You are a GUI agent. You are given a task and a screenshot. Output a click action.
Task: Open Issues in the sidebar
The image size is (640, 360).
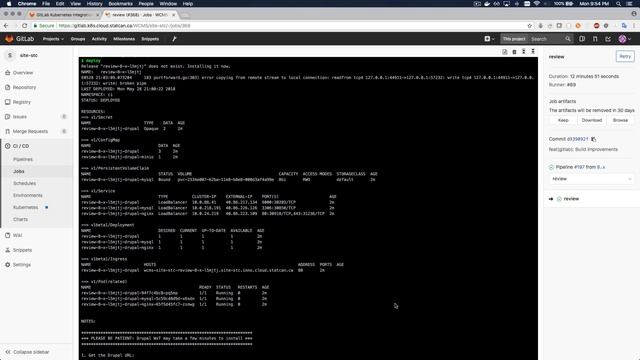point(20,117)
